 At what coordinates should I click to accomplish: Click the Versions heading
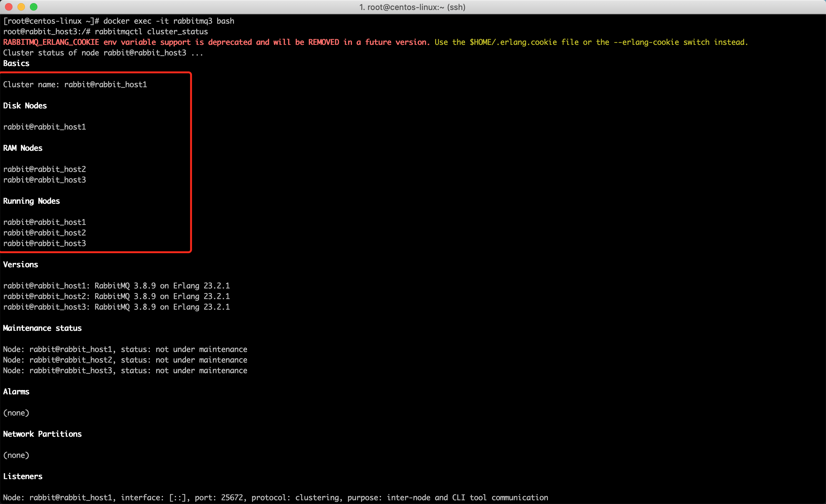pos(21,264)
